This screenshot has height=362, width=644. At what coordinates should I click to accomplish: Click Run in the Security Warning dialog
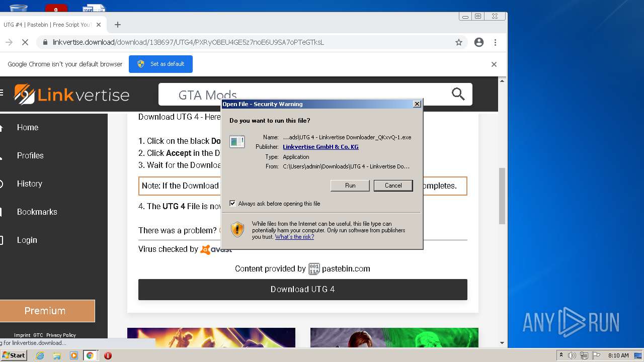(350, 186)
